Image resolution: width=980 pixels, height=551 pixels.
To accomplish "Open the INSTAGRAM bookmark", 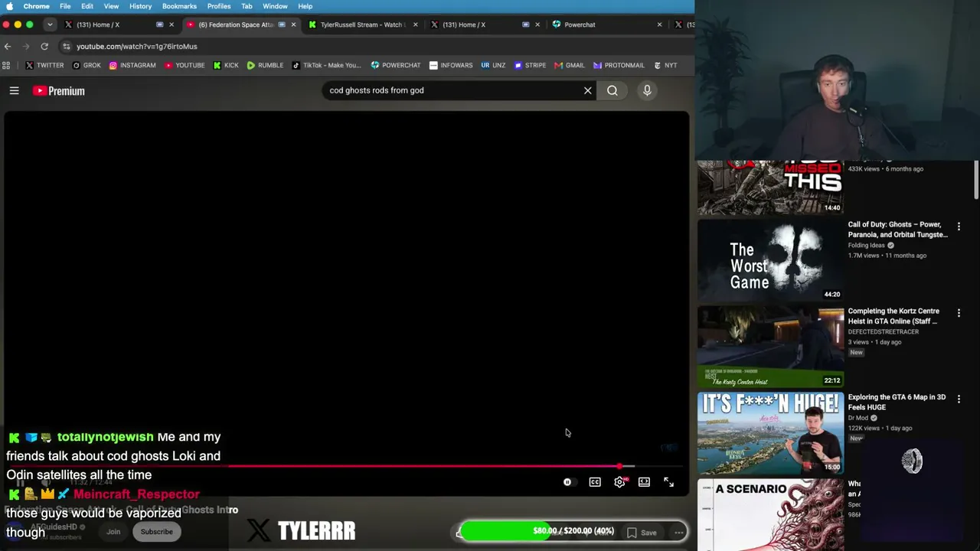I will tap(132, 65).
